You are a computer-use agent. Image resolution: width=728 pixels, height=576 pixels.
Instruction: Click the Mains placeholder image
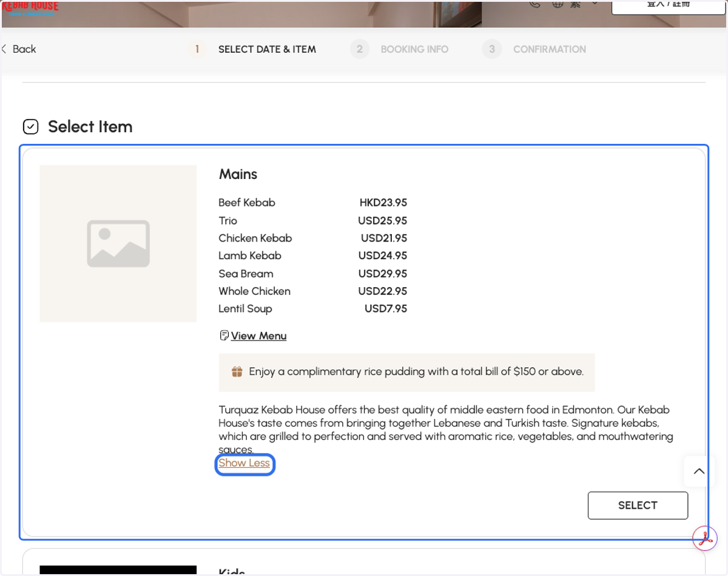point(118,243)
